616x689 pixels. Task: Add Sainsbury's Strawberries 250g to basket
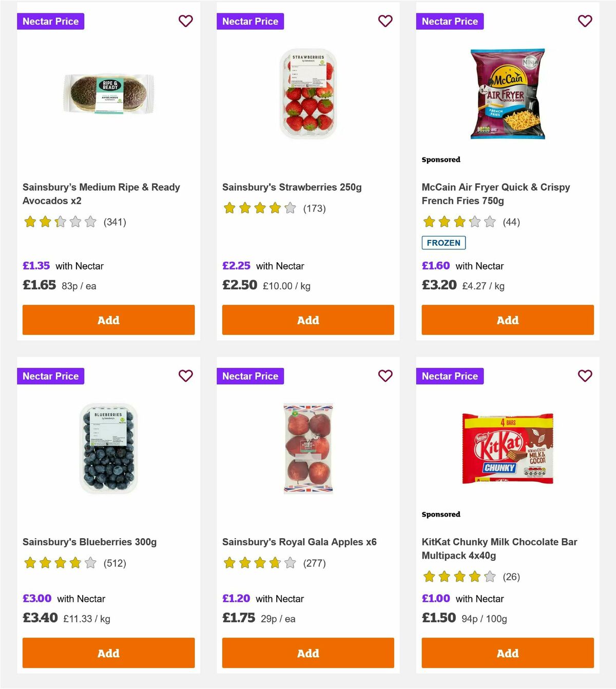(x=307, y=320)
